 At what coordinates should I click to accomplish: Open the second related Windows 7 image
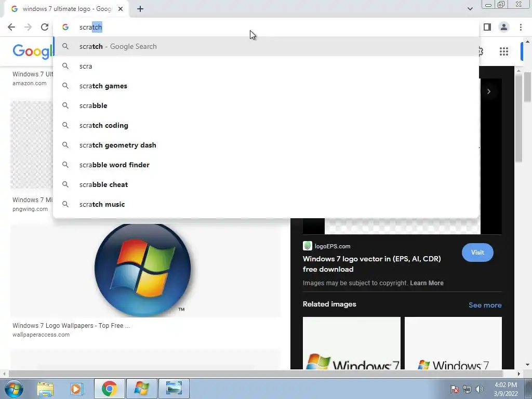453,343
